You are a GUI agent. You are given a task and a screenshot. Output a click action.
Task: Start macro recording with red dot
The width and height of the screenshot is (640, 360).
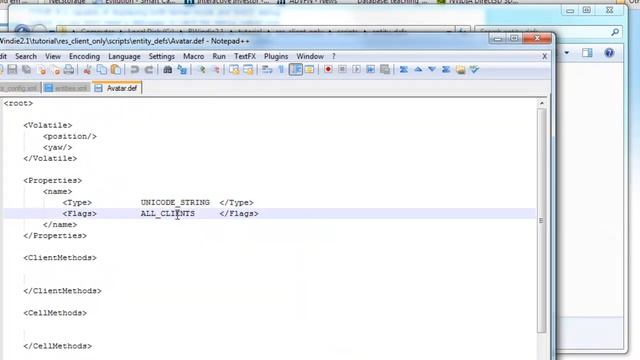tap(328, 69)
